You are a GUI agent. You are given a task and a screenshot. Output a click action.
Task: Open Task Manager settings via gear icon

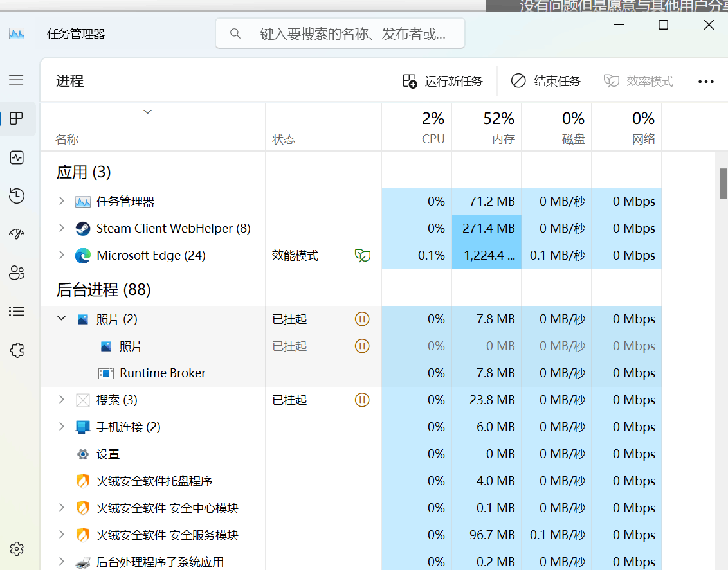tap(17, 549)
